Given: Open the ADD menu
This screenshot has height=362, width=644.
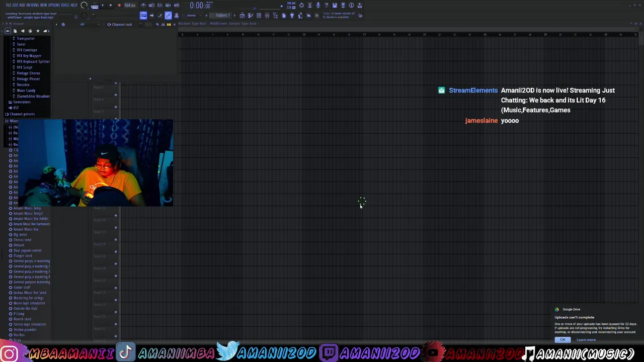Looking at the screenshot, I should [22, 5].
